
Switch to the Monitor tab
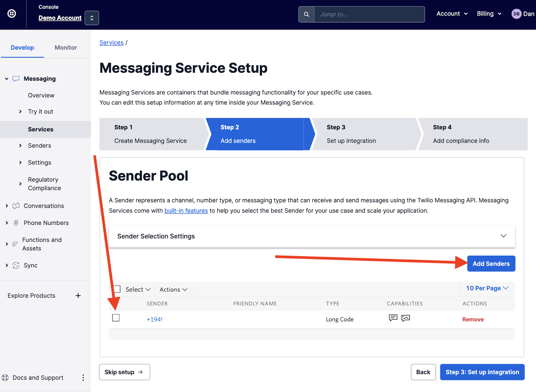(66, 48)
